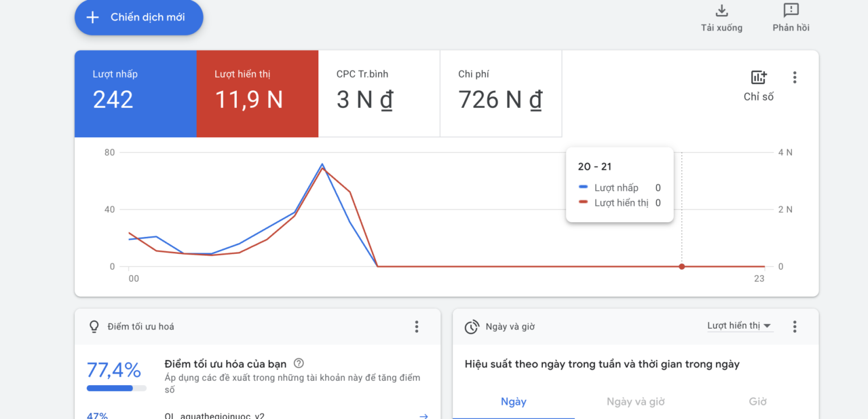
Task: Open the Phản hồi feedback panel
Action: coord(790,12)
